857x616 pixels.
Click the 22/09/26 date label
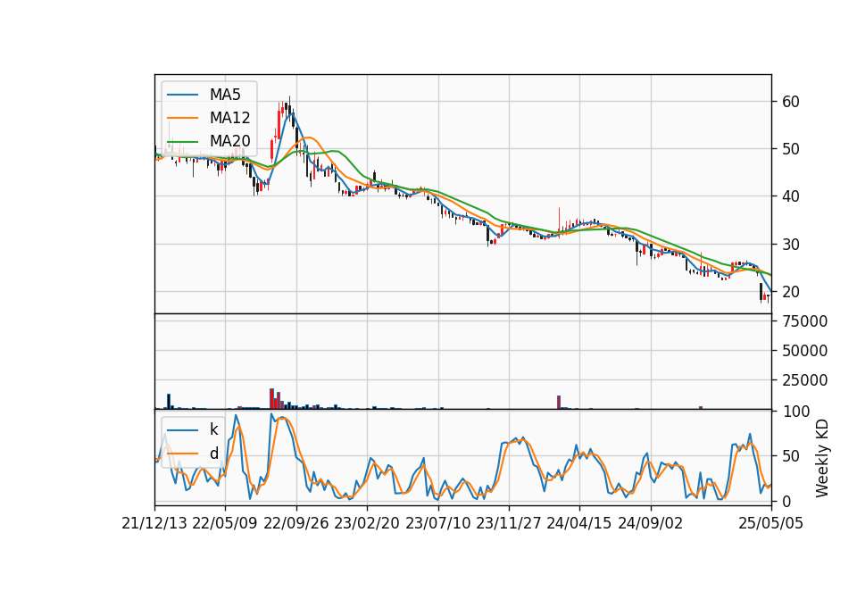pos(296,523)
